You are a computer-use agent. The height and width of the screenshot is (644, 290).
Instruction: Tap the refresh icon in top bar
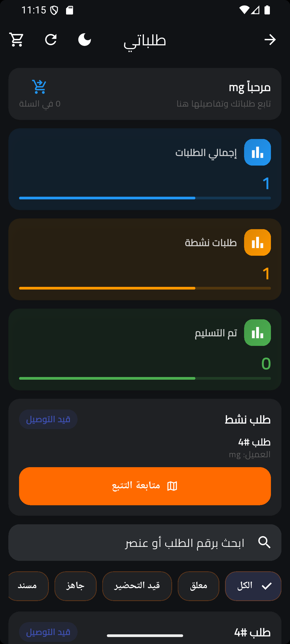51,40
